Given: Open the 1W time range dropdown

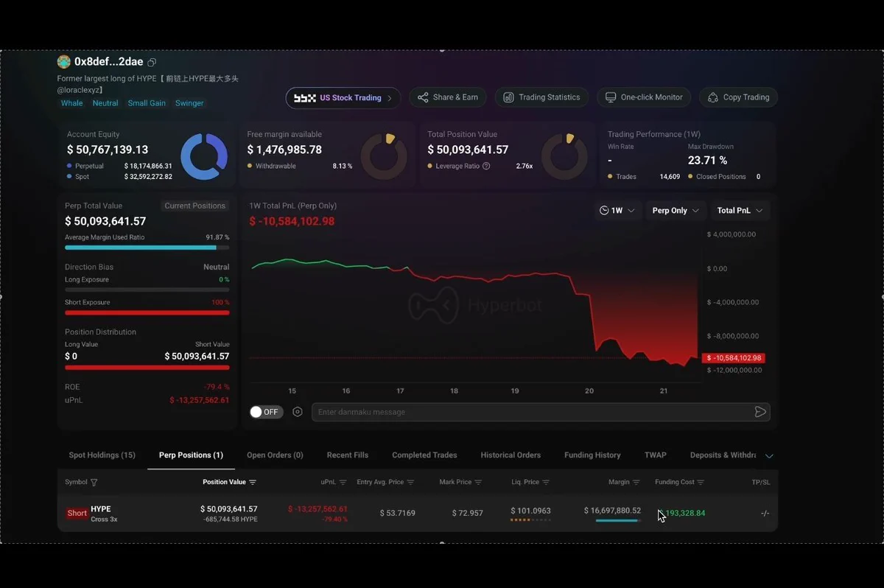Looking at the screenshot, I should pos(617,211).
